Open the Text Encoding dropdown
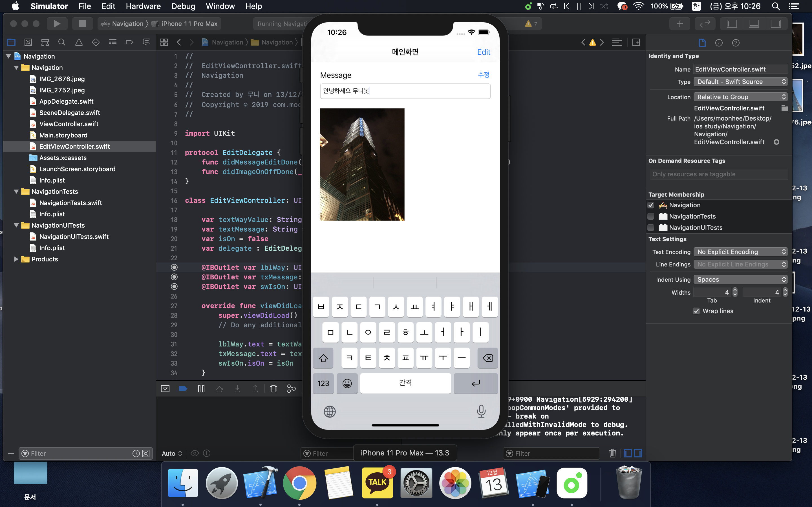Viewport: 812px width, 507px height. click(740, 252)
